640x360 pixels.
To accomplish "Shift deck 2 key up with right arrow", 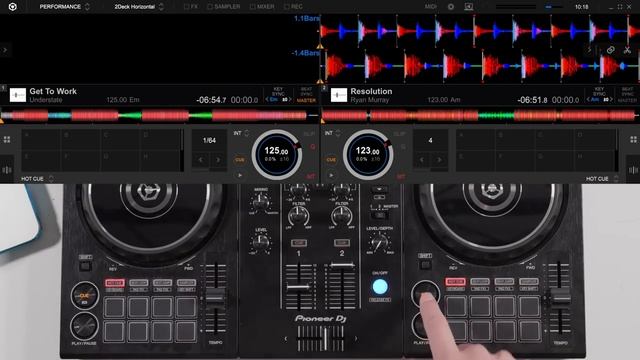I will (x=611, y=100).
